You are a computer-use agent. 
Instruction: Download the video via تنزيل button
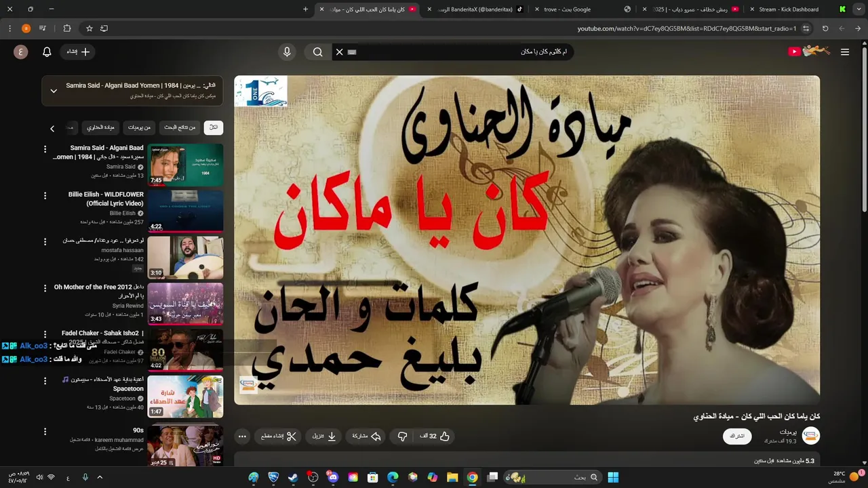324,436
